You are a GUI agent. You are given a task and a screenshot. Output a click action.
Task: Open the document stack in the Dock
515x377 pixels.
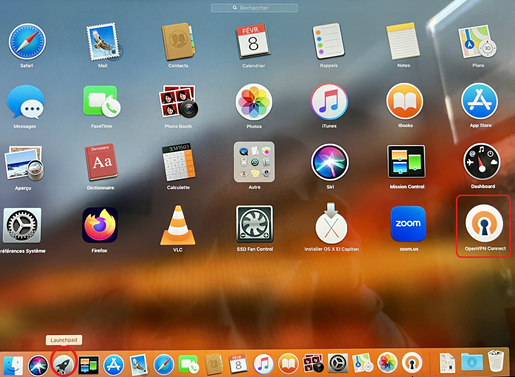point(447,363)
